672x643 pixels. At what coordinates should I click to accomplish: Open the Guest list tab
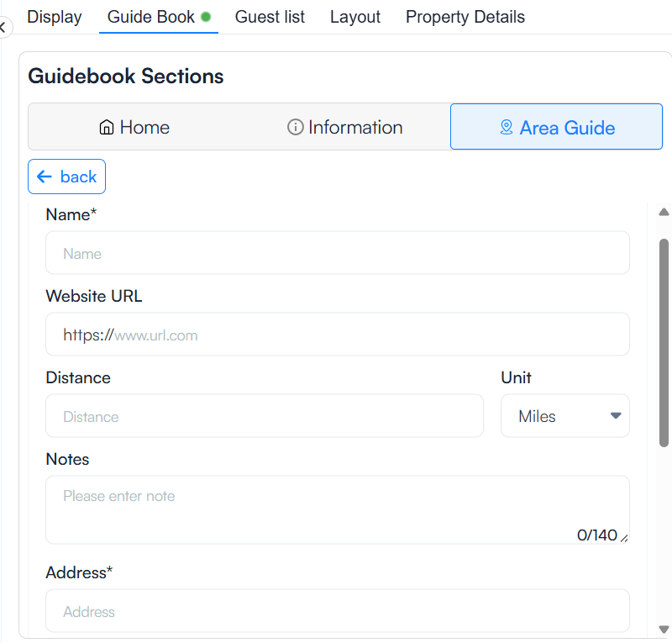[x=270, y=17]
